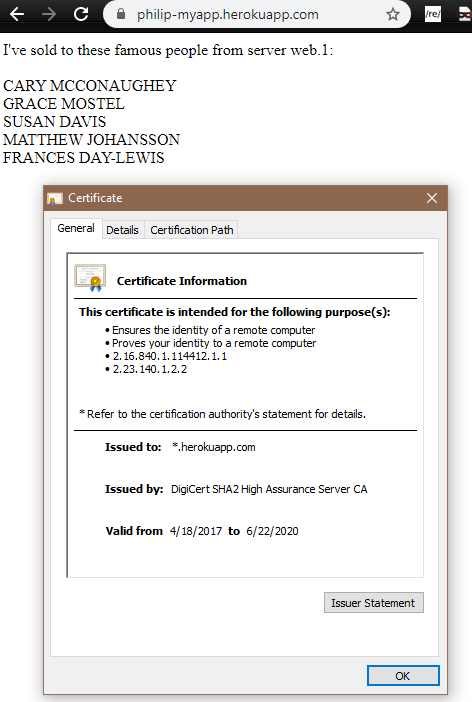The height and width of the screenshot is (702, 472).
Task: Click the name GRACE MOSTEL
Action: point(64,104)
